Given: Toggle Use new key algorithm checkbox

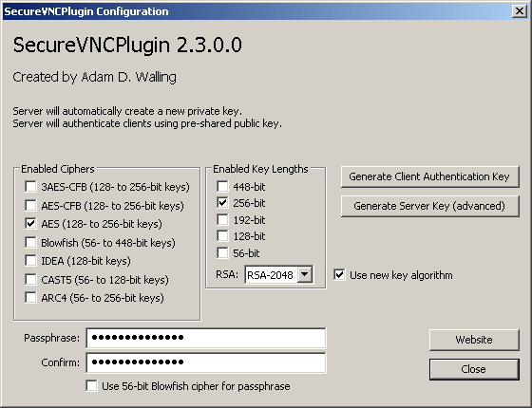Looking at the screenshot, I should tap(339, 275).
